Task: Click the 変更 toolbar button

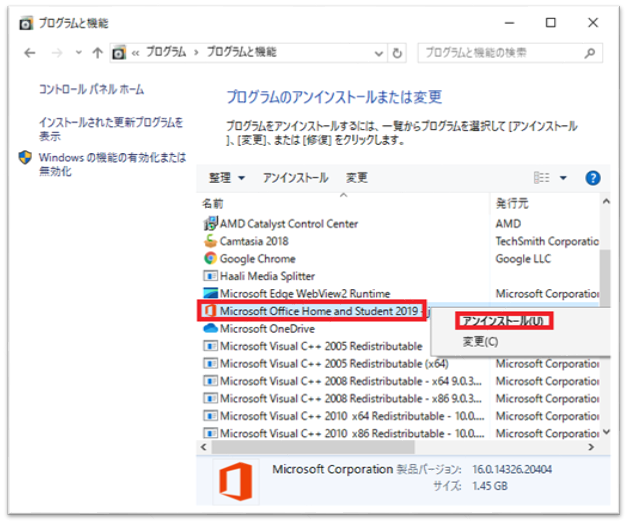Action: [x=356, y=177]
